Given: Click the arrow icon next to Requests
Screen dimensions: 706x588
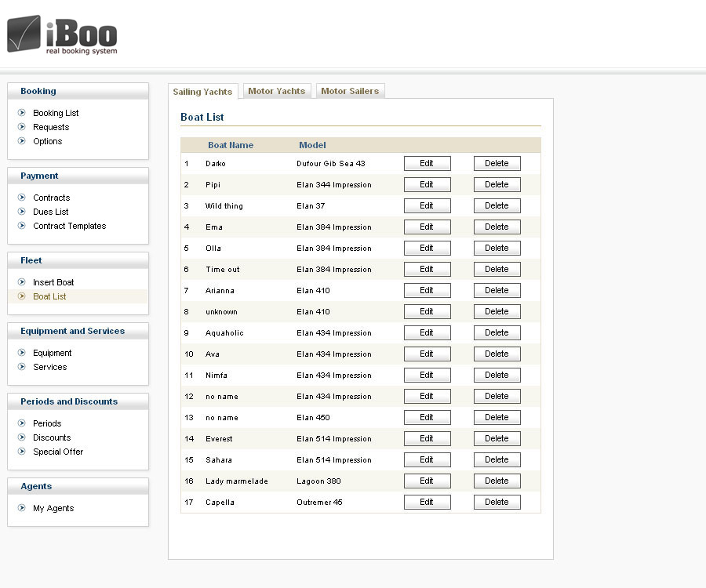Looking at the screenshot, I should (x=22, y=127).
